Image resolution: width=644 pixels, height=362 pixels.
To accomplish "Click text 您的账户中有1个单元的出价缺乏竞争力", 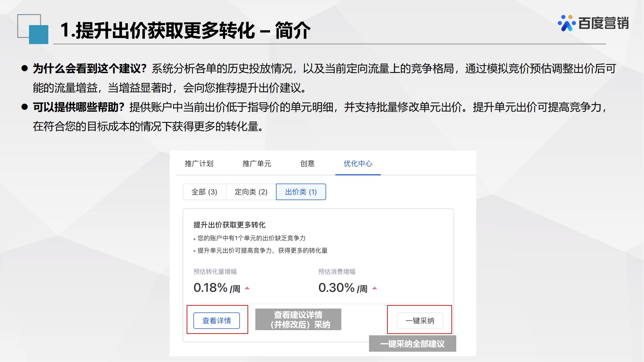I will 251,238.
